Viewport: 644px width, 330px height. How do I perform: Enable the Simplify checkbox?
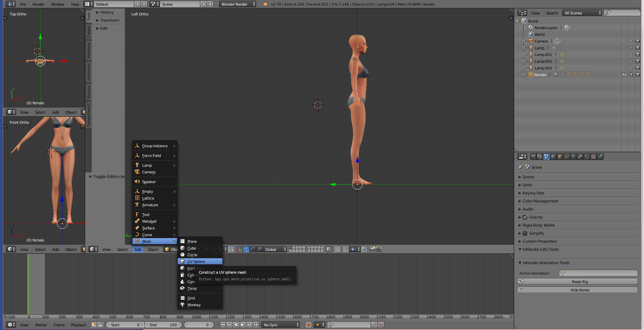[x=525, y=233]
